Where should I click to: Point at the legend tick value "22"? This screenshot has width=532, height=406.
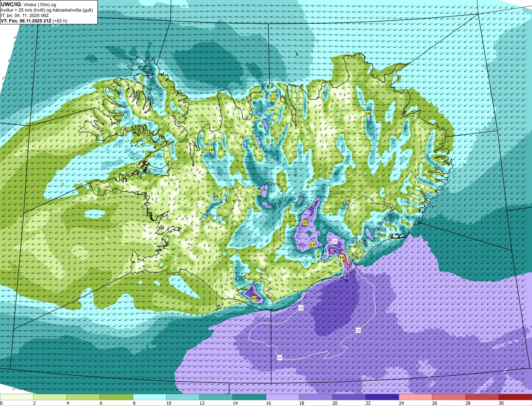click(367, 403)
